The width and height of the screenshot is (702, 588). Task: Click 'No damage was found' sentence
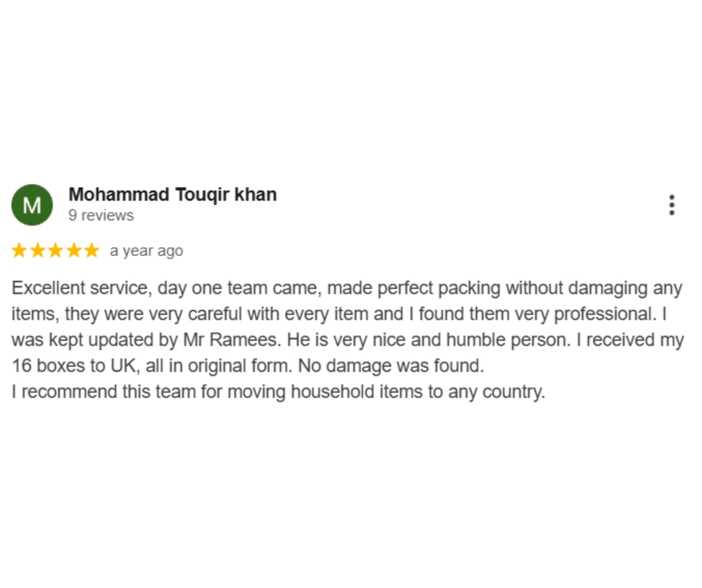click(x=391, y=366)
